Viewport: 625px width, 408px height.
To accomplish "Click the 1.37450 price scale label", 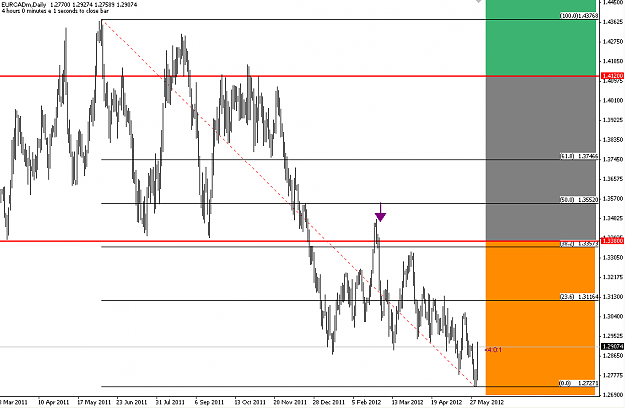I will tap(613, 159).
